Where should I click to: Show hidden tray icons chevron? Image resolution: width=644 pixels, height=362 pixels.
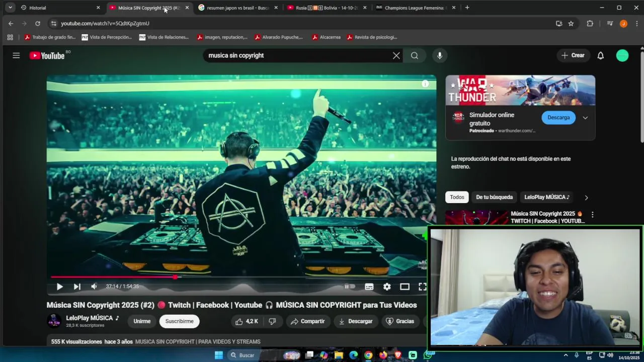[x=566, y=355]
